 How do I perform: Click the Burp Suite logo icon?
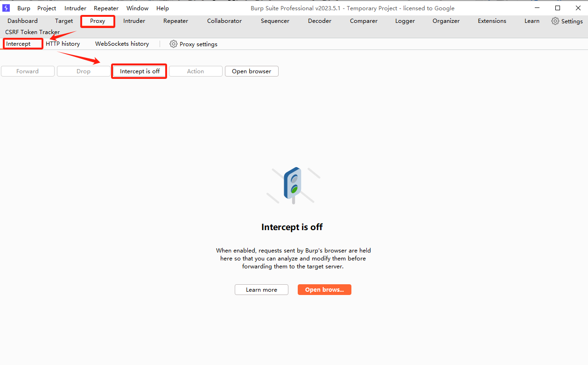point(6,8)
